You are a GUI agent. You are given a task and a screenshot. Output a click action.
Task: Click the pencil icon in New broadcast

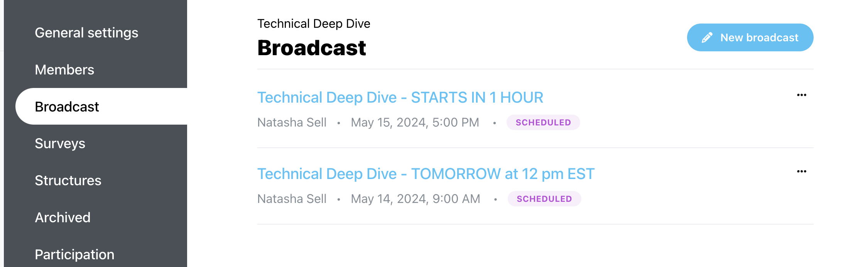tap(707, 37)
